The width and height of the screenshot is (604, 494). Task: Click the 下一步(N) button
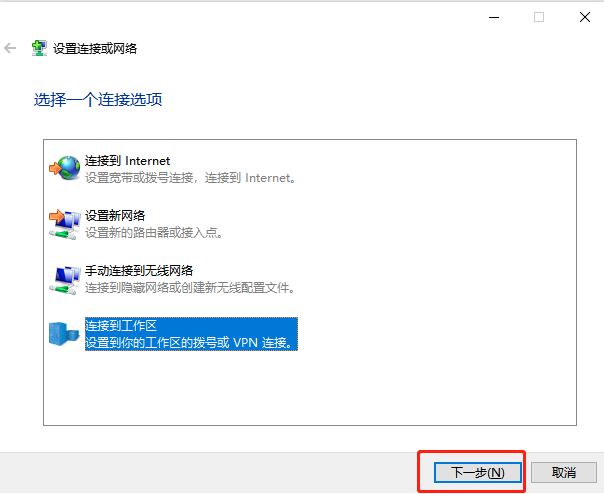pyautogui.click(x=478, y=472)
